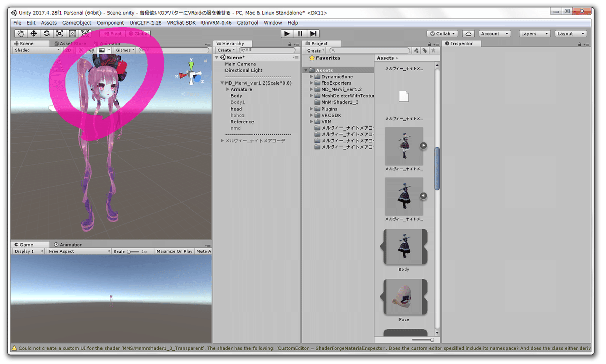Open the GameObject menu

(77, 23)
